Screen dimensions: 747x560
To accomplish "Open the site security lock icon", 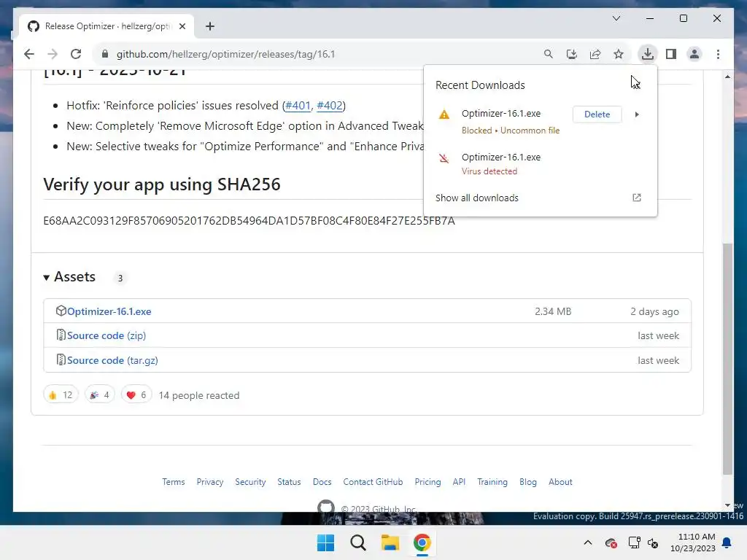I will point(105,54).
